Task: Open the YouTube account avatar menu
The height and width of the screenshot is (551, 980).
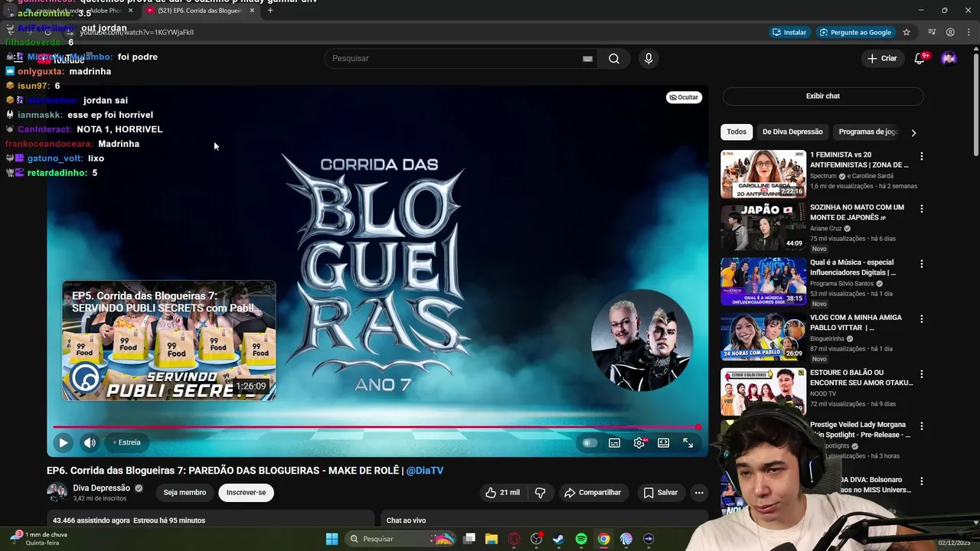Action: coord(949,58)
